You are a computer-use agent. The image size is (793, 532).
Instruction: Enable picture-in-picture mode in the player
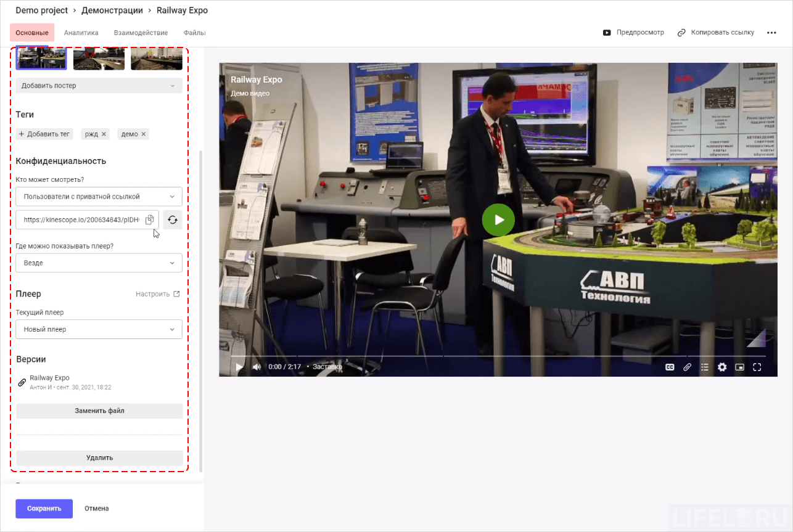(x=739, y=367)
